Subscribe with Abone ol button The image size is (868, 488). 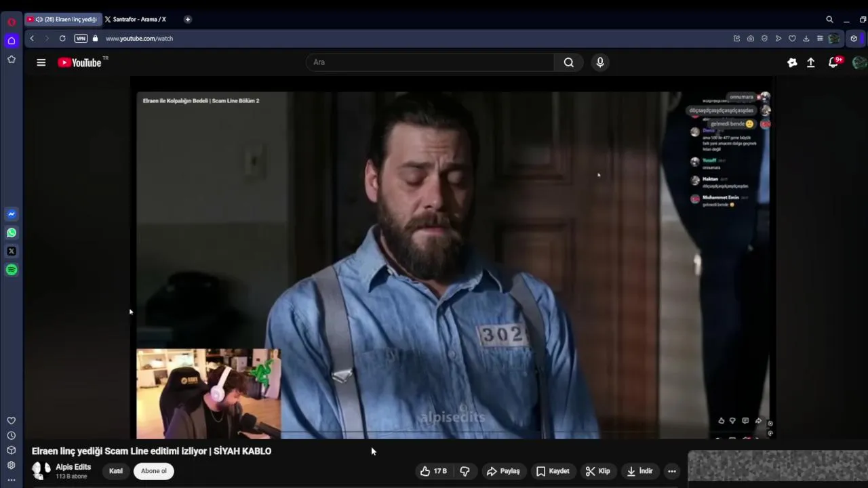pyautogui.click(x=154, y=471)
